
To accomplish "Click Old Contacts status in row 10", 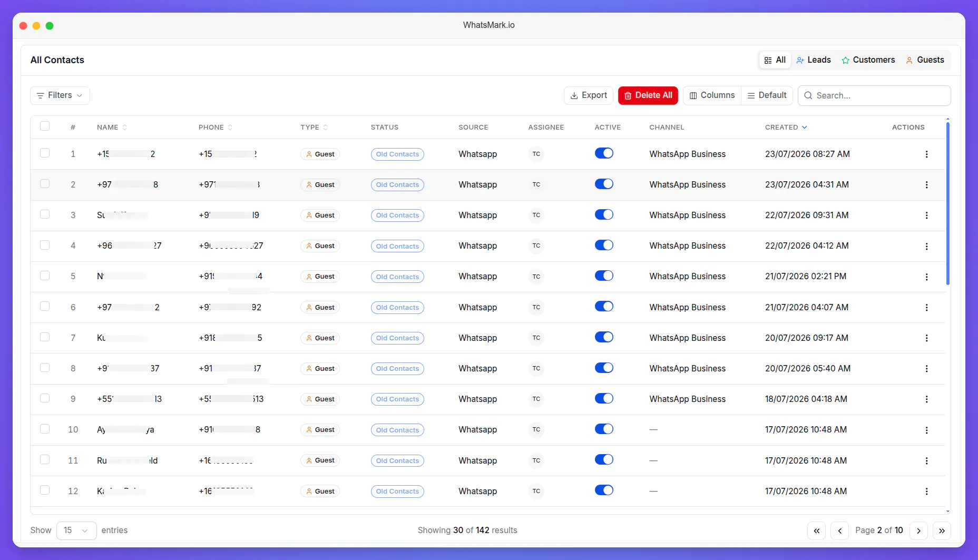I will pyautogui.click(x=397, y=430).
